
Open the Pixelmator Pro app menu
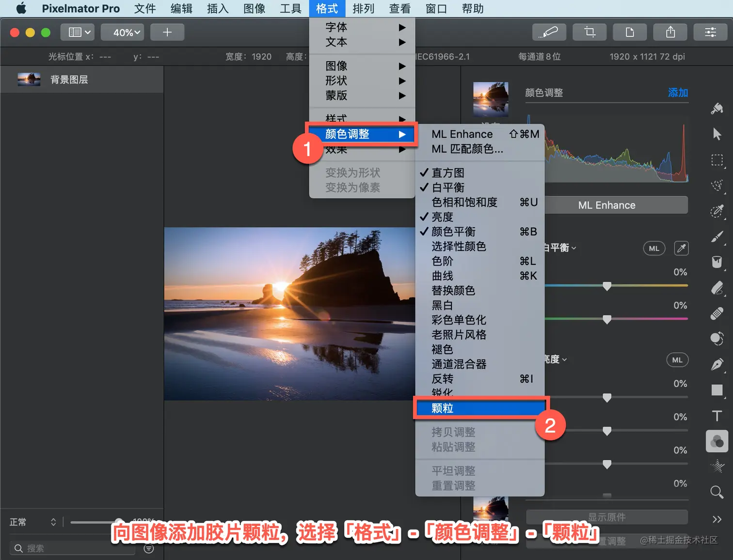(80, 8)
